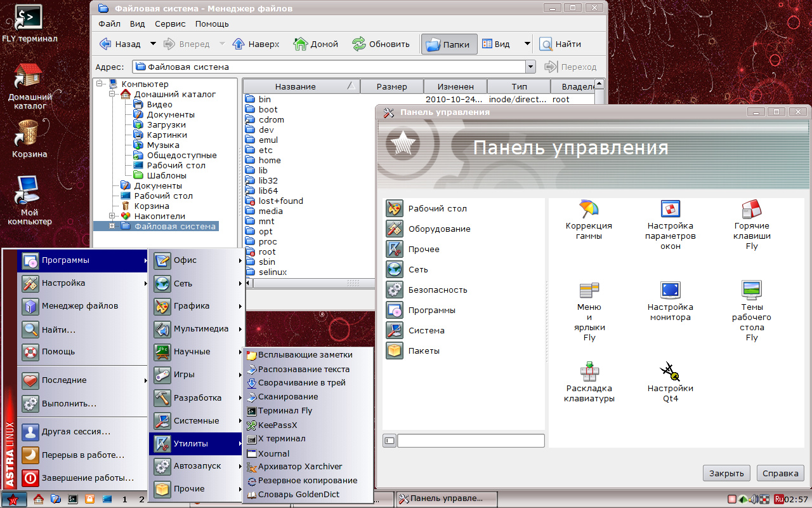Expand the Накопители tree node
This screenshot has width=812, height=508.
coord(112,216)
